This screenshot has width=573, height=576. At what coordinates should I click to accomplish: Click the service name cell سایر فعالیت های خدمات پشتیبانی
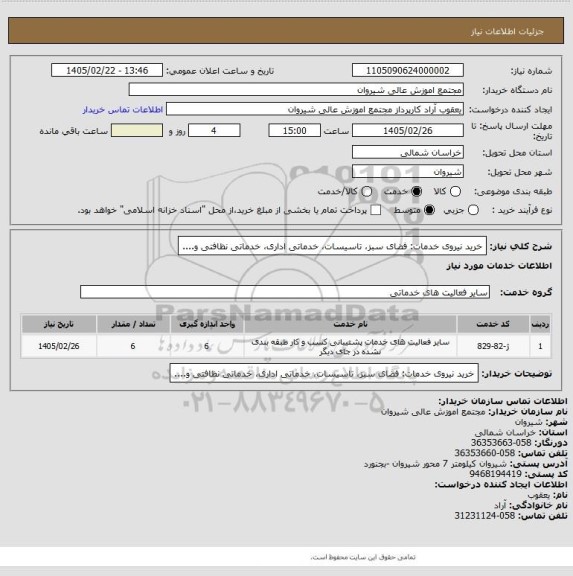pyautogui.click(x=350, y=347)
